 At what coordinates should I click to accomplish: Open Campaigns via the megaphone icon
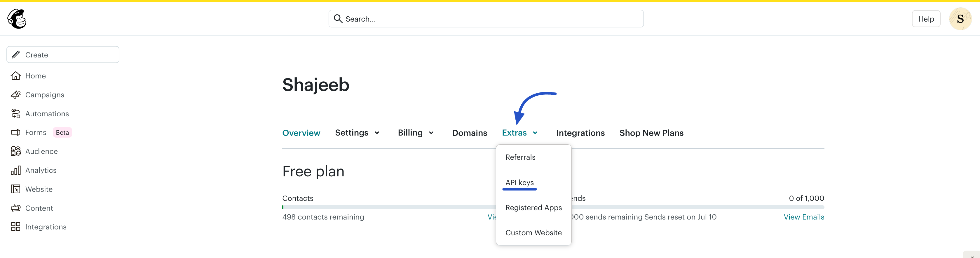coord(15,95)
